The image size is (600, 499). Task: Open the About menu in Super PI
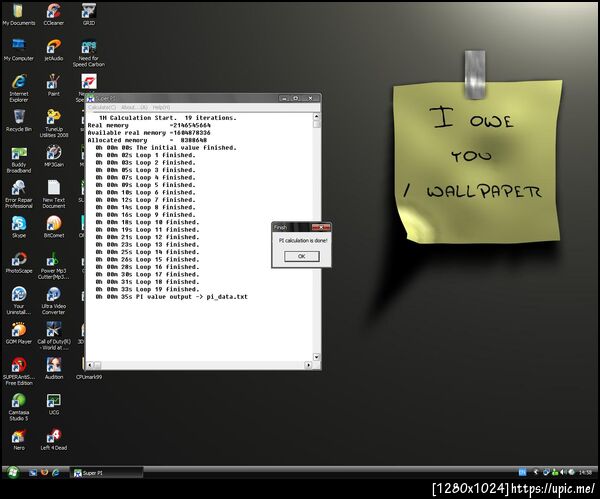[134, 108]
